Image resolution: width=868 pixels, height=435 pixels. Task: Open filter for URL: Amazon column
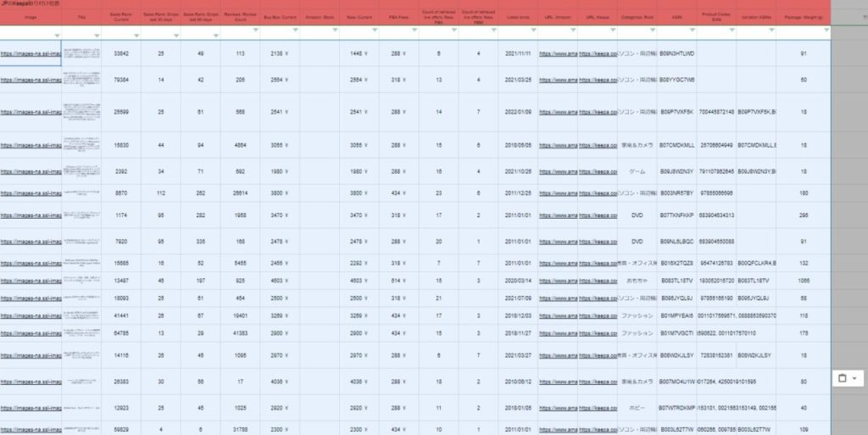pos(573,30)
